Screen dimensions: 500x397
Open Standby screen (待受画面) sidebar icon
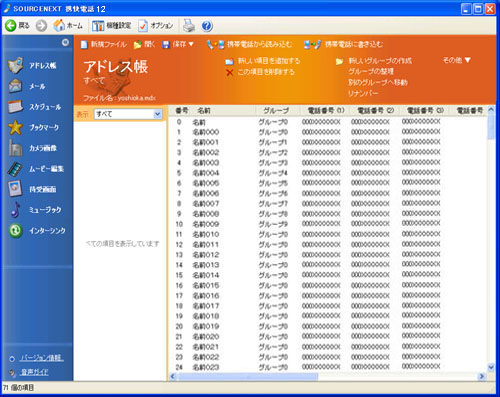coord(15,189)
